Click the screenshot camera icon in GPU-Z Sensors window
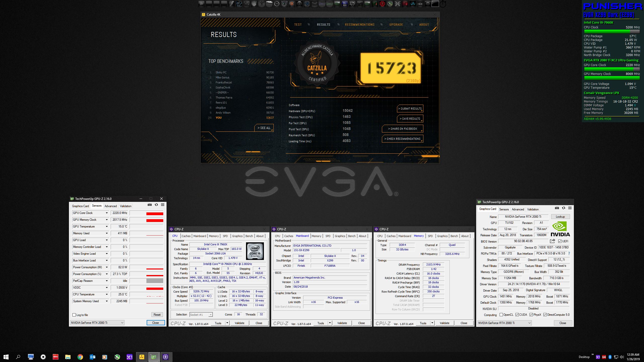Screen dimensions: 644x362 pos(150,205)
